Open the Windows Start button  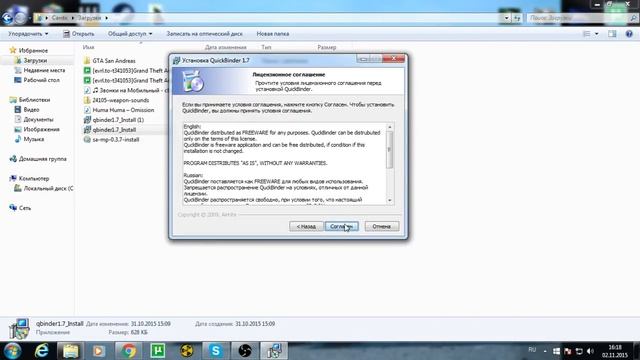(12, 351)
